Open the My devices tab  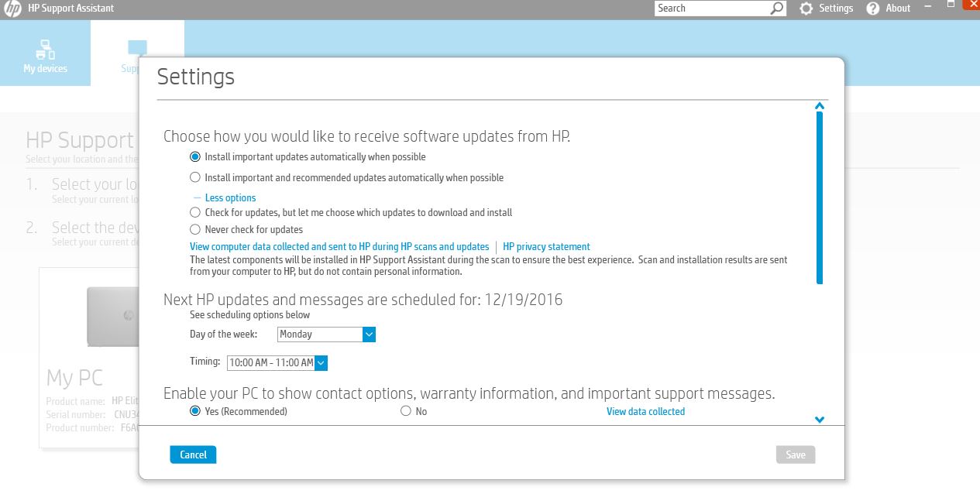tap(45, 53)
